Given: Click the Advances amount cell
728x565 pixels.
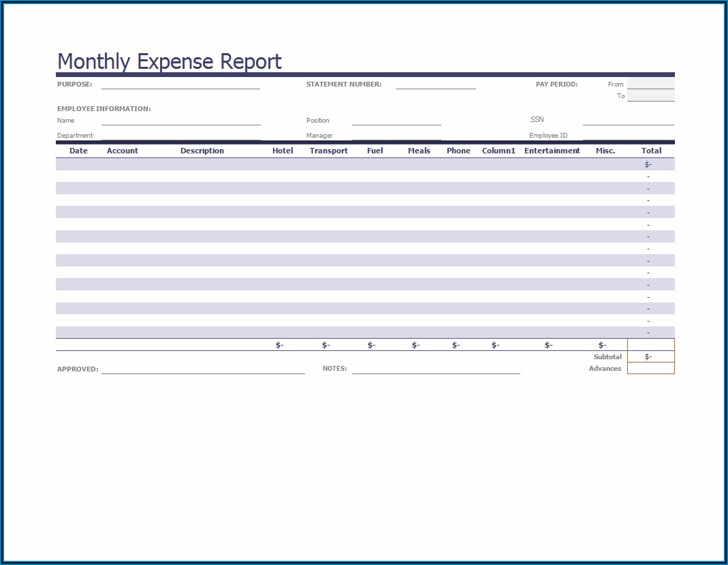Looking at the screenshot, I should 650,369.
